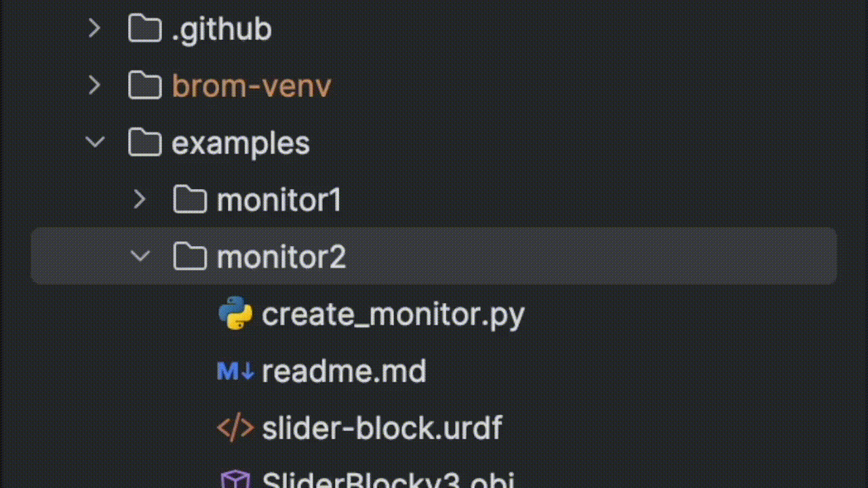Expand the .github folder
Viewport: 868px width, 488px height.
coord(94,28)
